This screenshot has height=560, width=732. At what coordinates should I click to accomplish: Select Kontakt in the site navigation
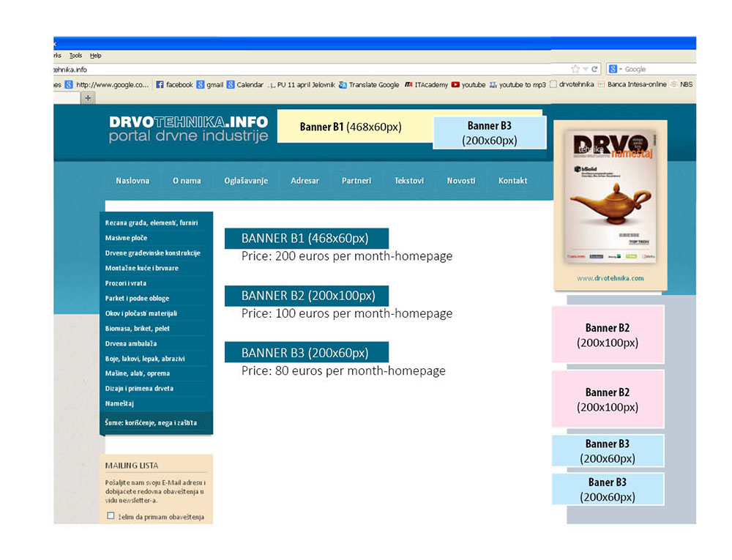512,181
